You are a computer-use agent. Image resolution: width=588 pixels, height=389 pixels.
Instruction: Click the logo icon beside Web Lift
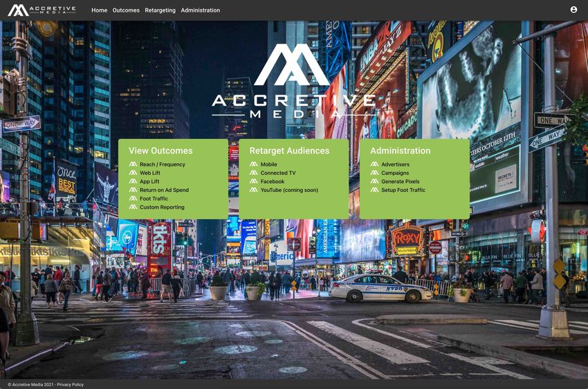[133, 173]
